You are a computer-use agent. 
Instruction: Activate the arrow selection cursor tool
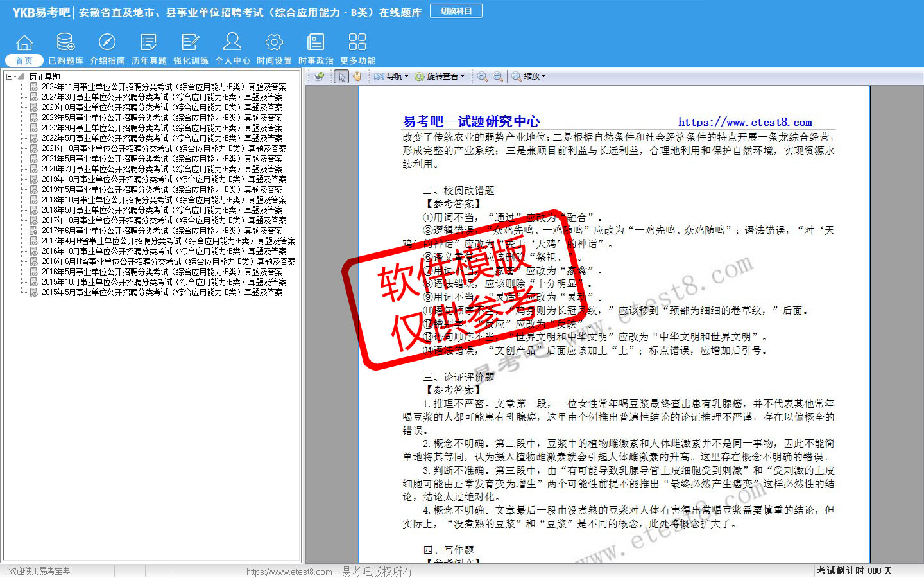[341, 76]
